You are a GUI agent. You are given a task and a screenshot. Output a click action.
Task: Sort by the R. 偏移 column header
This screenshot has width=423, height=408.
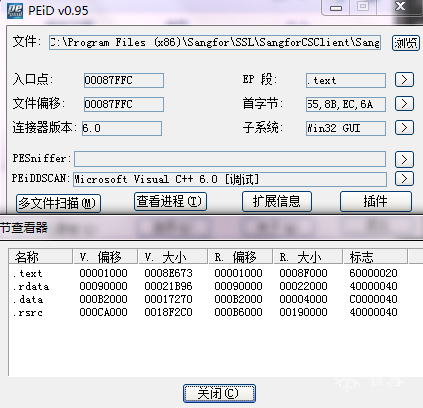pos(241,257)
